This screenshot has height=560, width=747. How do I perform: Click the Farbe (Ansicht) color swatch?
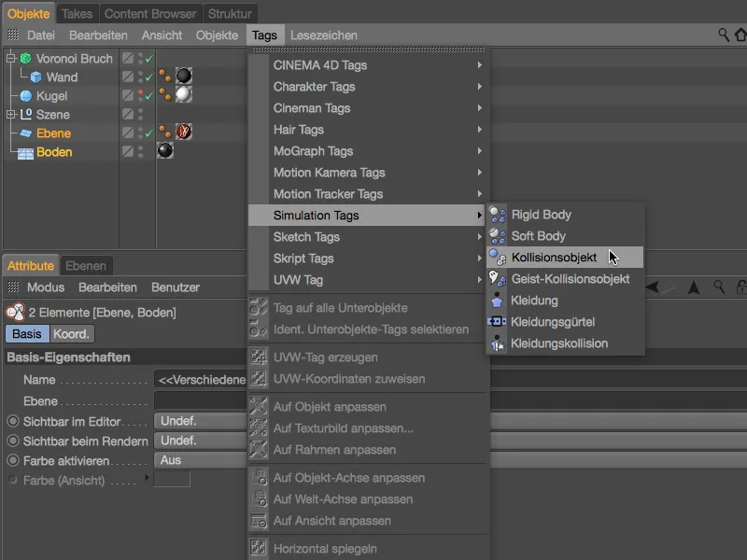pos(172,479)
